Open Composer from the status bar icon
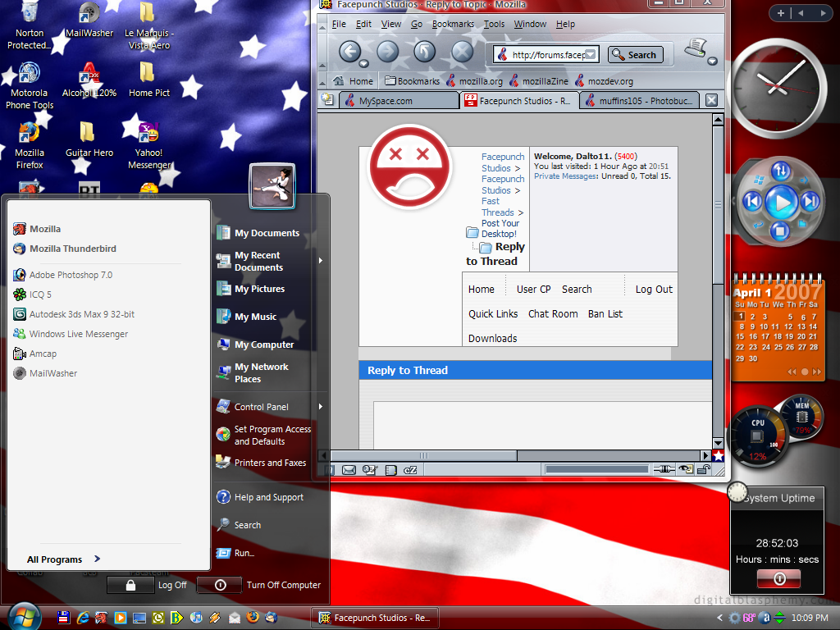This screenshot has height=630, width=840. [369, 470]
